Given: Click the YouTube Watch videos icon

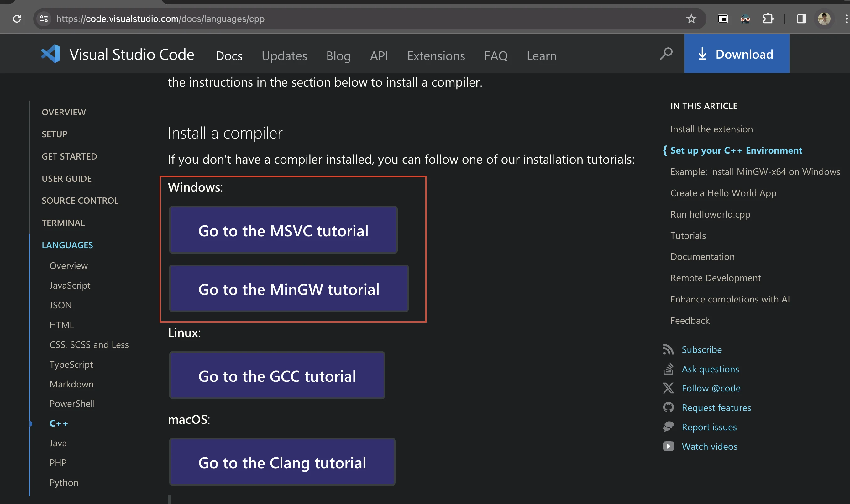Looking at the screenshot, I should tap(668, 446).
